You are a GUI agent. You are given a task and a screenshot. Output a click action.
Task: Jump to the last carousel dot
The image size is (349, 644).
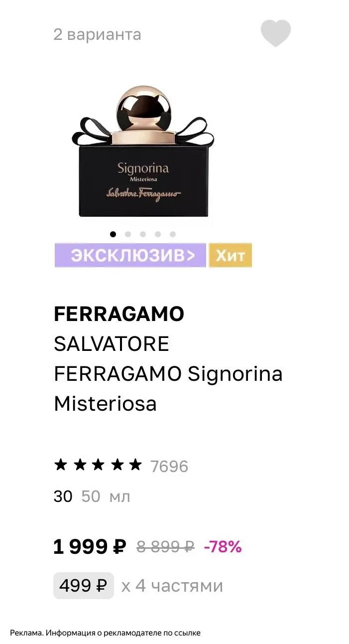pyautogui.click(x=172, y=234)
